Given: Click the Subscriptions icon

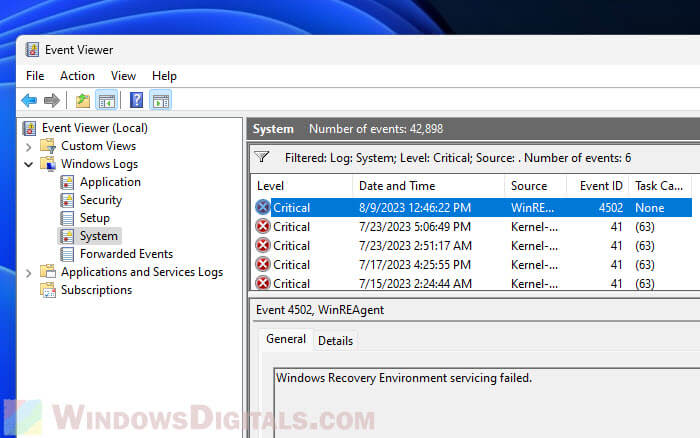Looking at the screenshot, I should tap(48, 290).
